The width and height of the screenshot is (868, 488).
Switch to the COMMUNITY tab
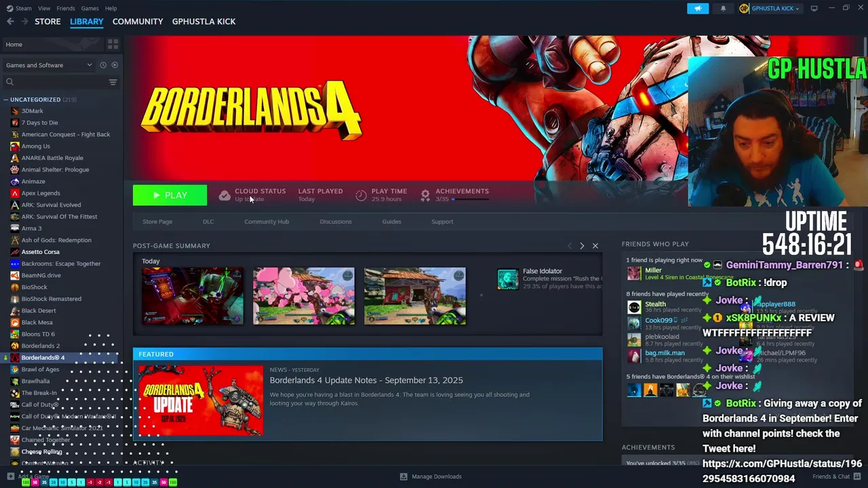(138, 22)
